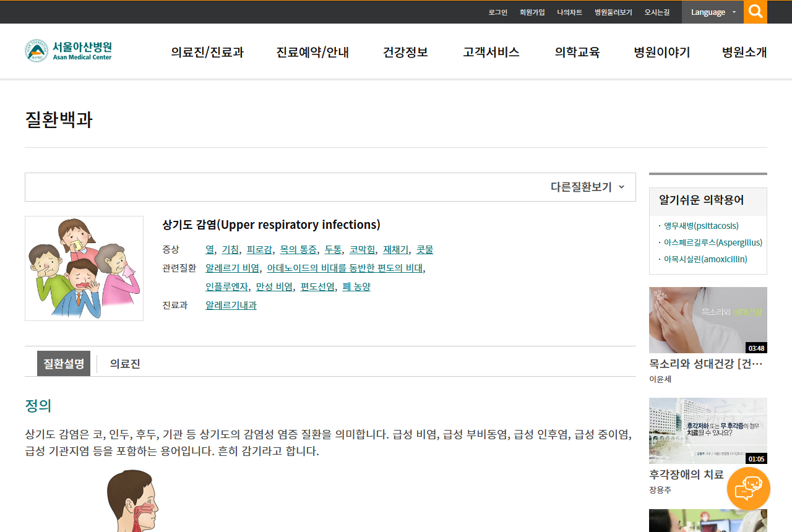Play the 목소리와 성대건강 video thumbnail
The width and height of the screenshot is (792, 532).
click(708, 320)
